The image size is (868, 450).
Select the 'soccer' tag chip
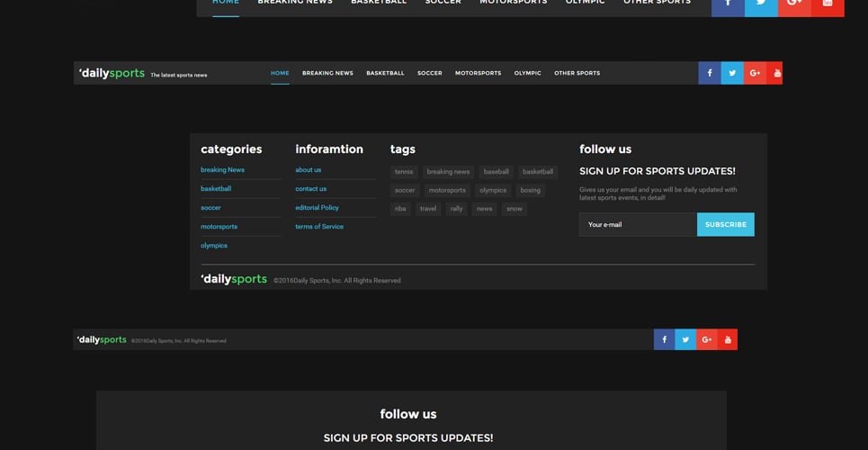pos(405,191)
